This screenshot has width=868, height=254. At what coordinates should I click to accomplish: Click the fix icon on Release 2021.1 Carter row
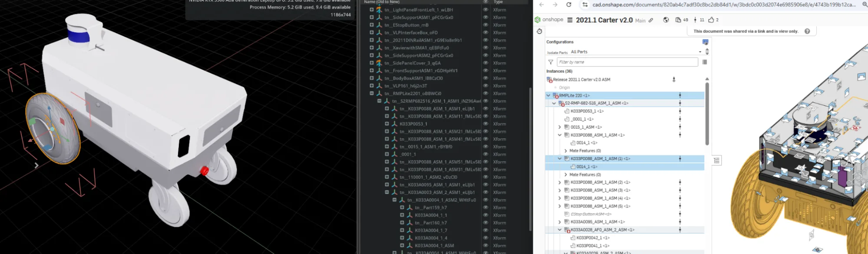pyautogui.click(x=674, y=80)
